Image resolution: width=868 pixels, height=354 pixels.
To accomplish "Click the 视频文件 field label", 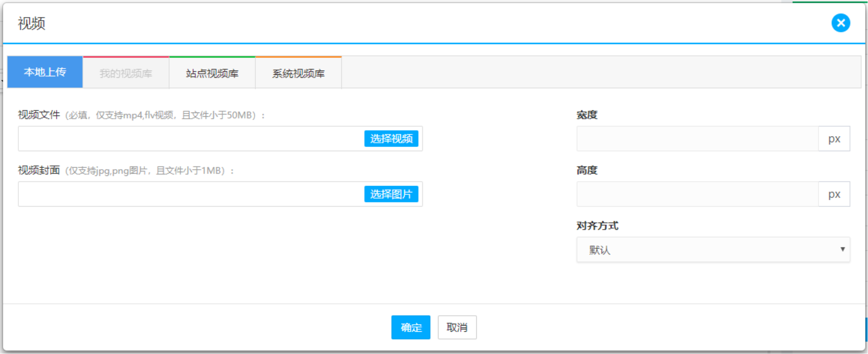I will point(39,115).
